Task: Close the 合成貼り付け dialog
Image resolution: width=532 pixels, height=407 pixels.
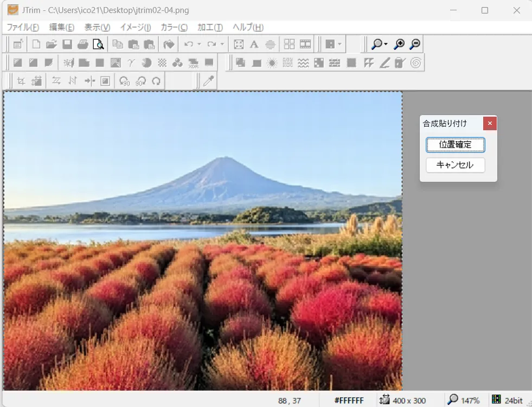Action: click(490, 124)
